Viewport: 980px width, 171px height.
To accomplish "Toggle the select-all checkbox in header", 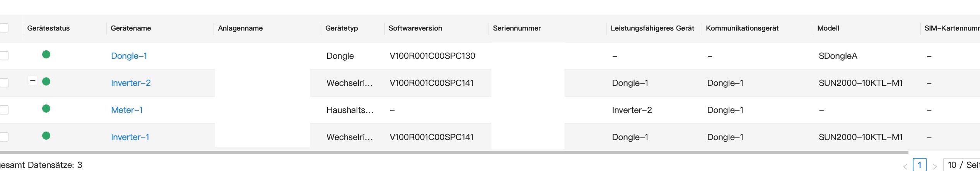I will 4,28.
